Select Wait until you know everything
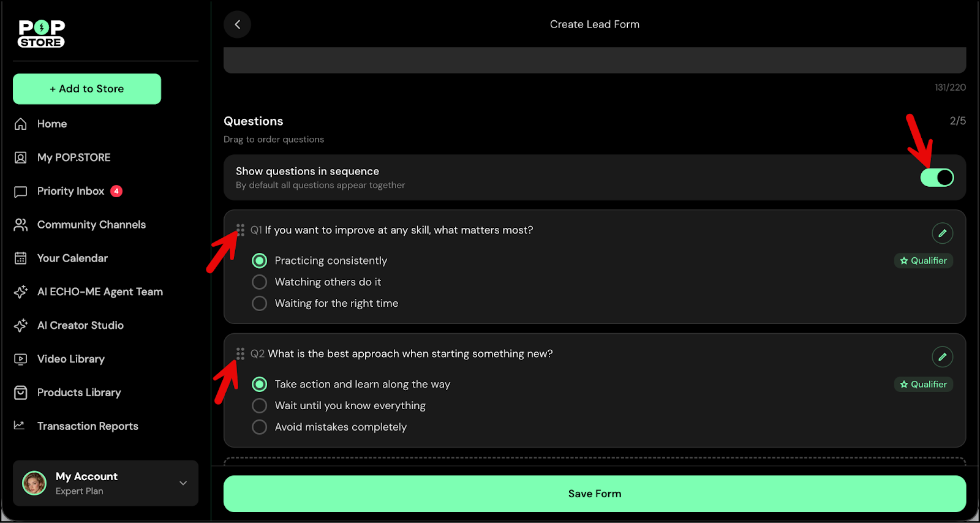 coord(260,405)
